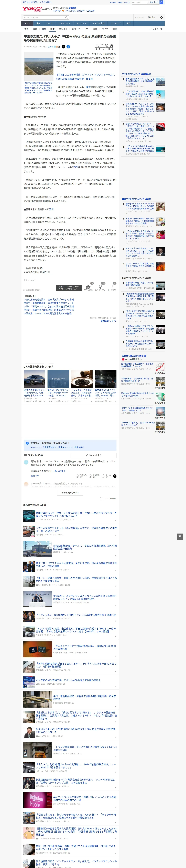
Task: Open related link about ルーマニア solar bid withdrawal
Action: click(48, 313)
